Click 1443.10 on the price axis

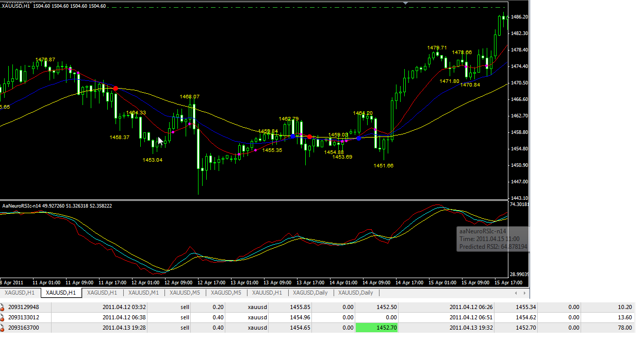coord(519,198)
